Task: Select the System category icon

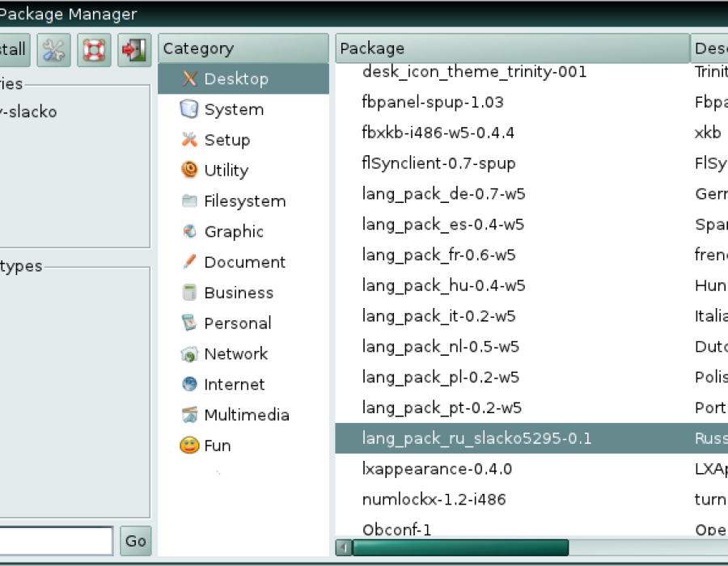Action: 189,109
